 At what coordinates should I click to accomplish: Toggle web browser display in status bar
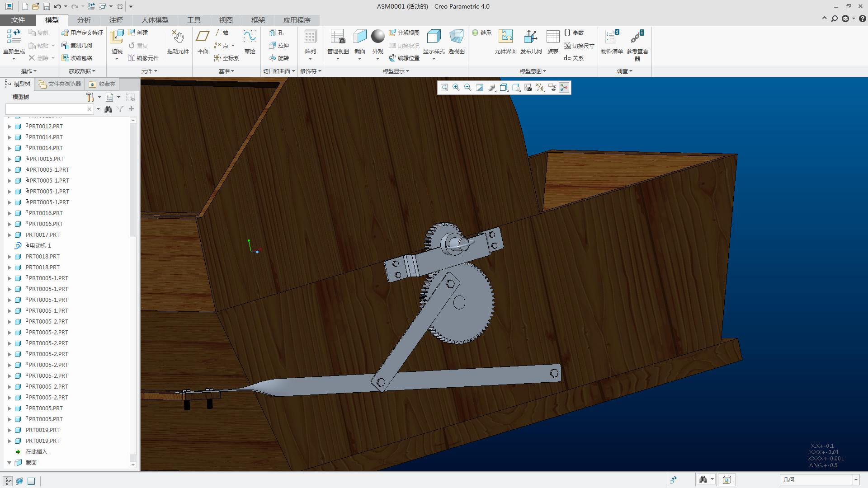19,481
